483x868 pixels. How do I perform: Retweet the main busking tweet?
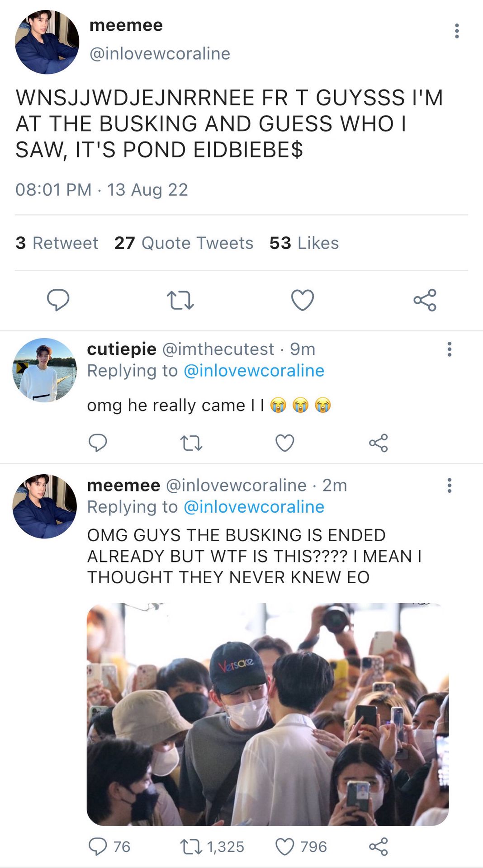(x=180, y=300)
